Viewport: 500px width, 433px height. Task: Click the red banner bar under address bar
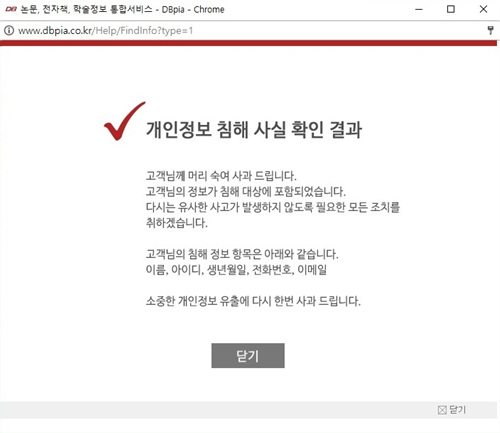[248, 43]
